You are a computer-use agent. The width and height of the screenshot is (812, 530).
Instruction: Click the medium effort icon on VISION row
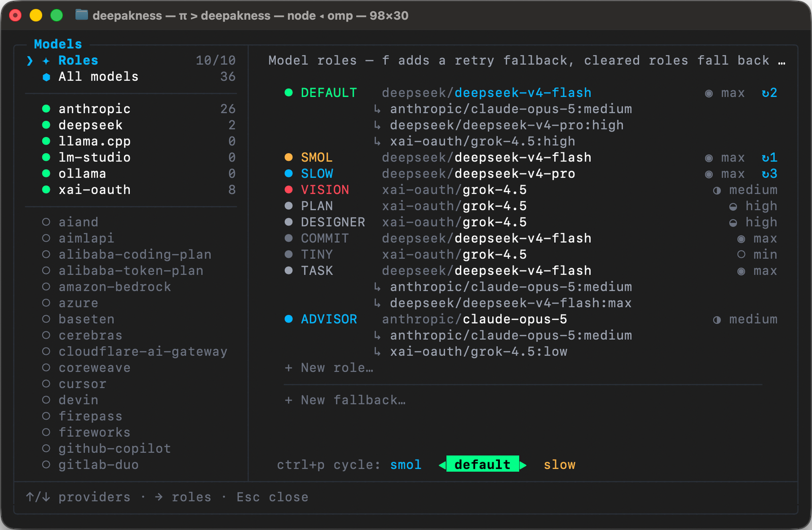[x=717, y=191]
